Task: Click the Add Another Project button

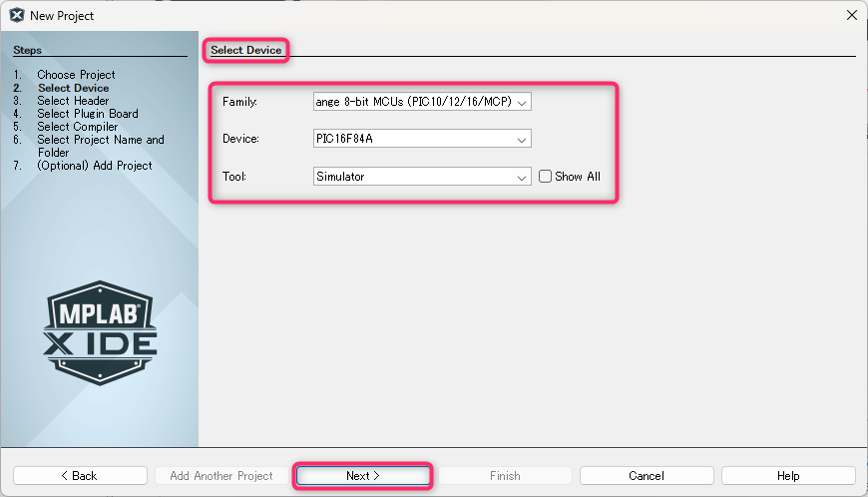Action: click(221, 476)
